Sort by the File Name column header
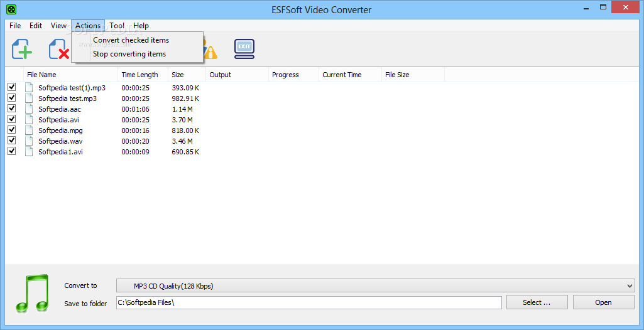 70,75
